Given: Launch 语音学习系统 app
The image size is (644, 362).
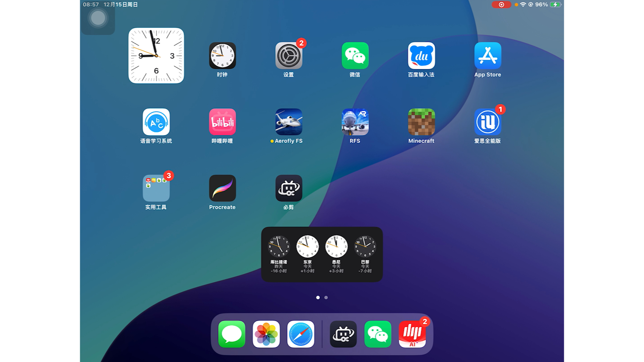Looking at the screenshot, I should coord(156,122).
